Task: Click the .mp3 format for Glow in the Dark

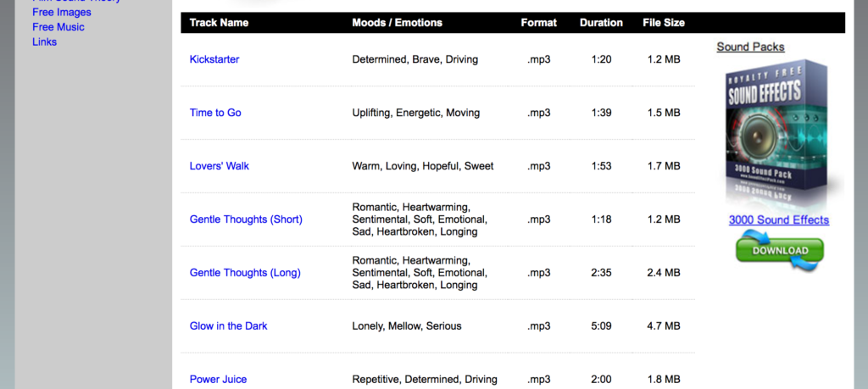Action: point(538,326)
